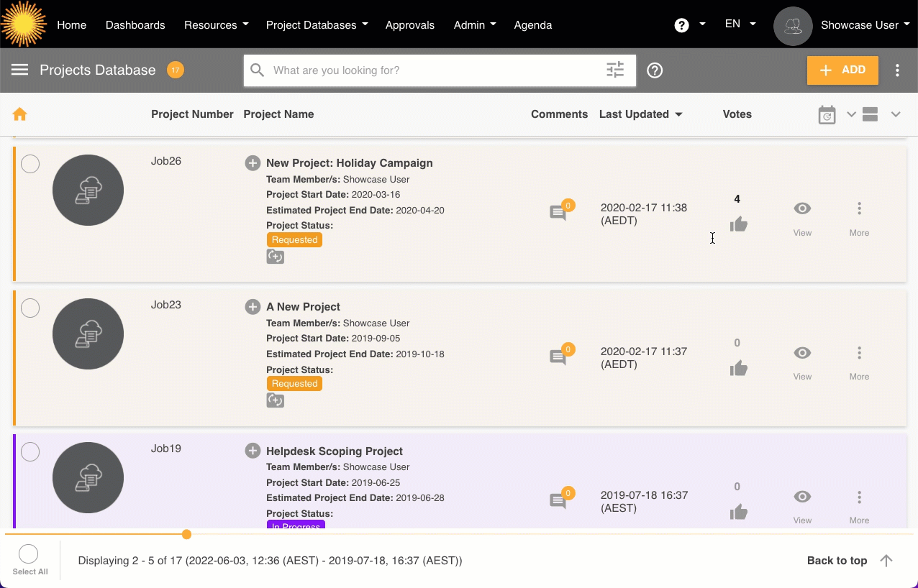Click the orange scroll progress slider handle

tap(187, 534)
